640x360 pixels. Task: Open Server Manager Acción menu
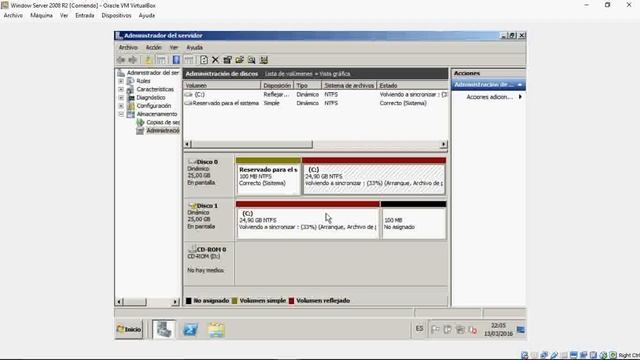154,47
